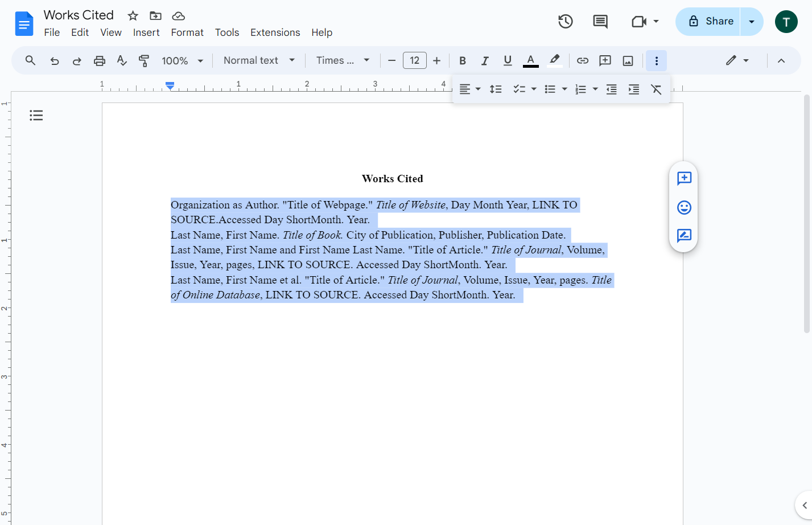Increase indent of selection

634,89
